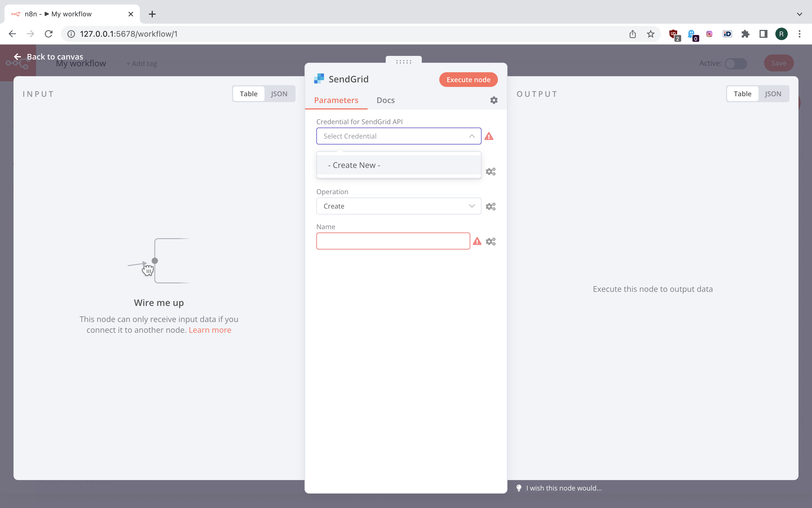Expand the Operation dropdown showing Create

[x=399, y=206]
